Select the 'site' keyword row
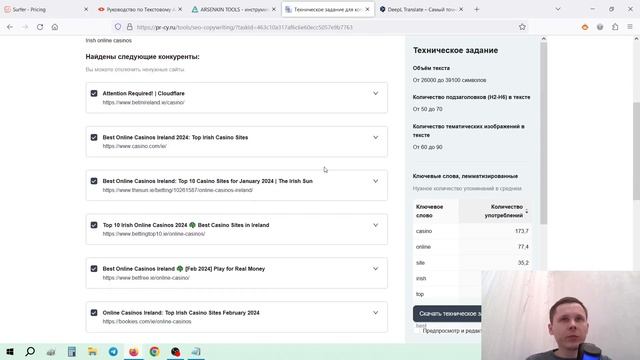 coord(472,263)
